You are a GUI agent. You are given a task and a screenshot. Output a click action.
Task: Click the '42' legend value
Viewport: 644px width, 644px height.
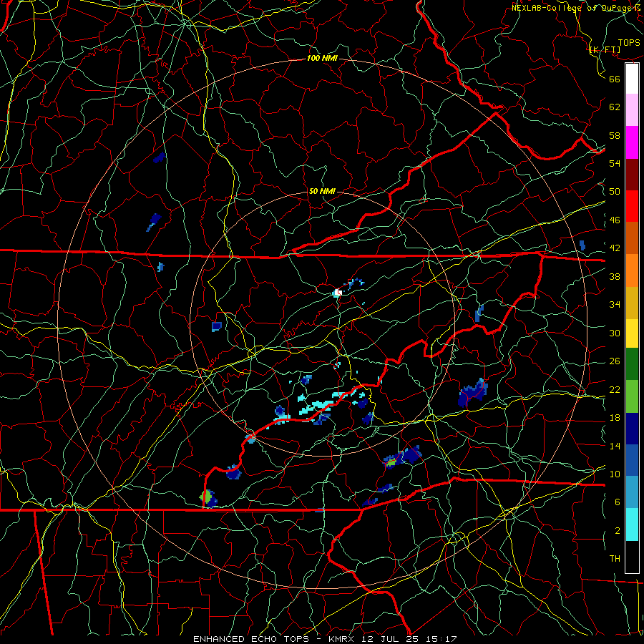pos(615,248)
